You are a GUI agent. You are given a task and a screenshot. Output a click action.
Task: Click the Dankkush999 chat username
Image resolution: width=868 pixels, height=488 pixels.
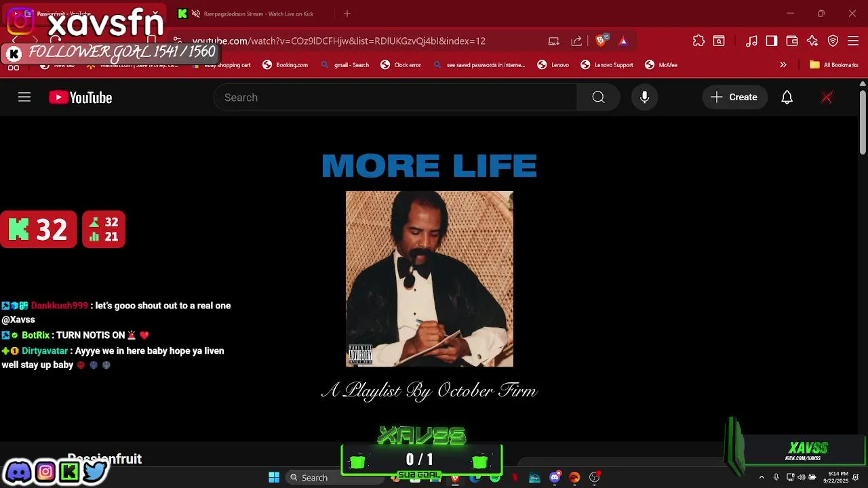(x=60, y=306)
